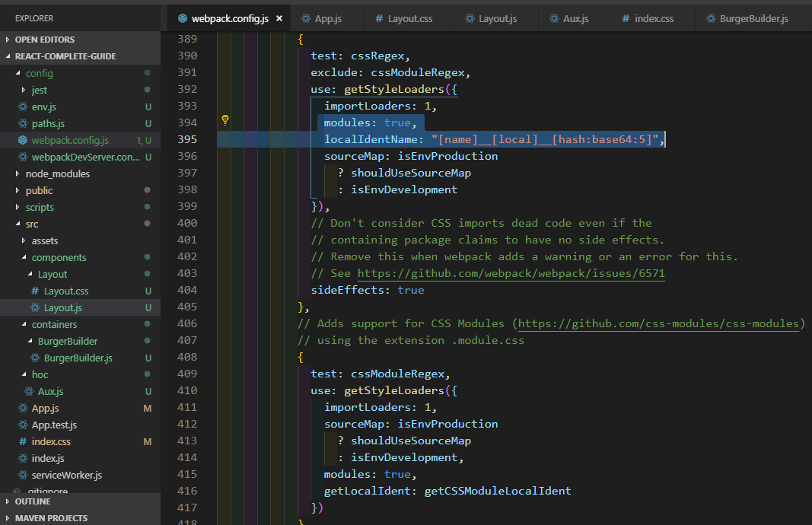The image size is (812, 525).
Task: Close the webpack.config.js tab
Action: tap(279, 18)
